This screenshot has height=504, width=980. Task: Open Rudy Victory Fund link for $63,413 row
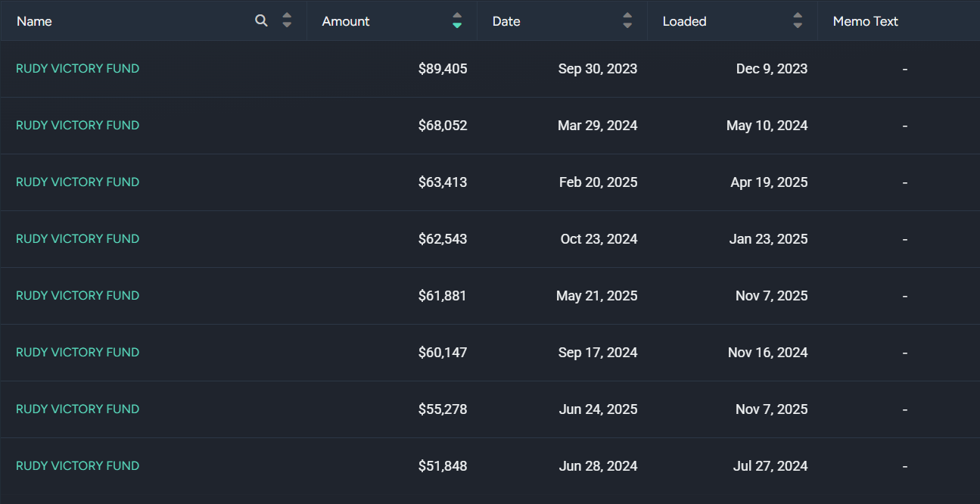coord(78,182)
